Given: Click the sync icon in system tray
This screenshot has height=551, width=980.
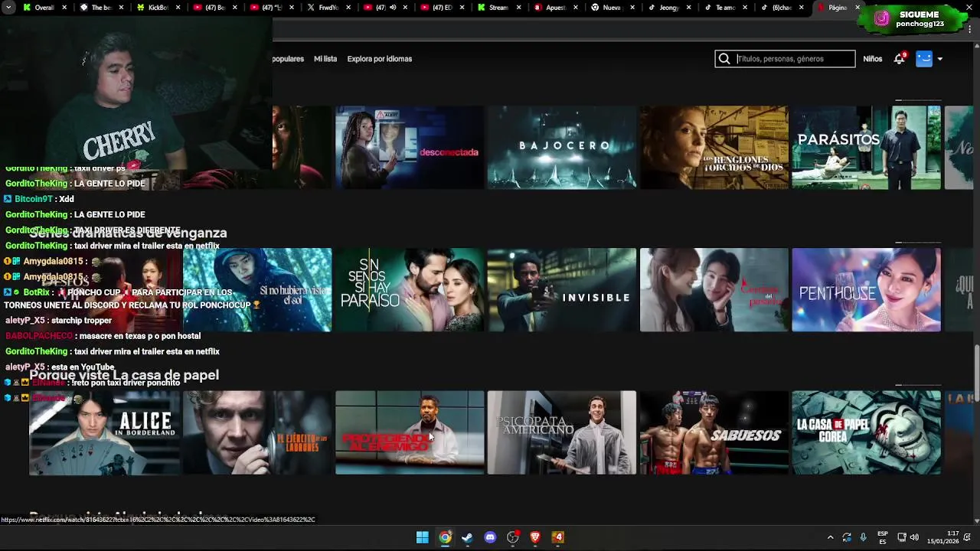Looking at the screenshot, I should click(x=847, y=537).
